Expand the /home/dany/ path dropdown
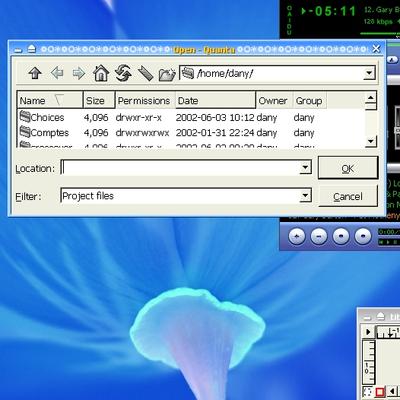 pyautogui.click(x=369, y=73)
